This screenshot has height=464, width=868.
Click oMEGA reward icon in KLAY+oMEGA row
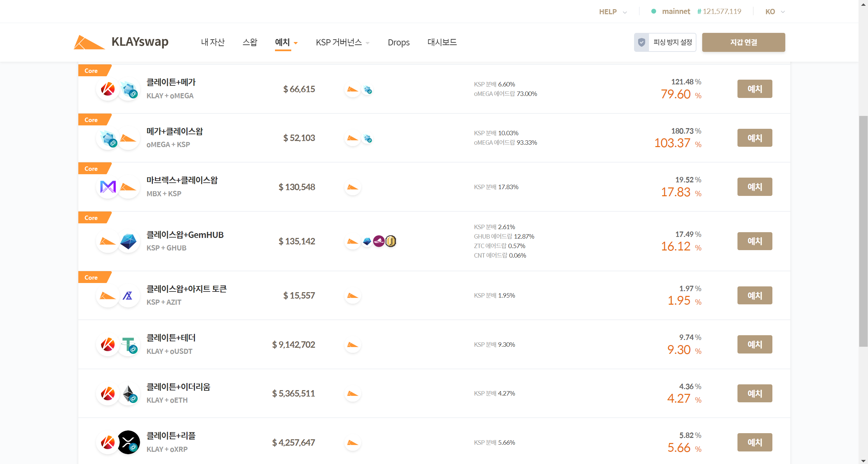[367, 89]
